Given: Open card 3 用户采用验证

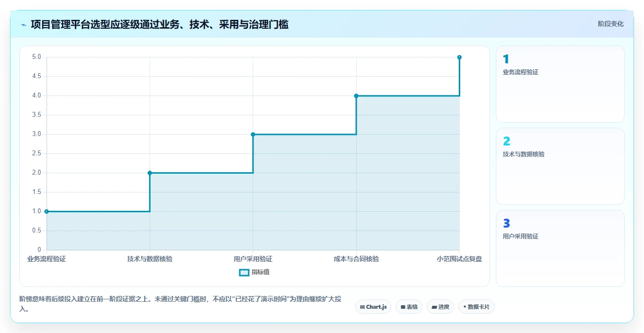Looking at the screenshot, I should (x=560, y=248).
